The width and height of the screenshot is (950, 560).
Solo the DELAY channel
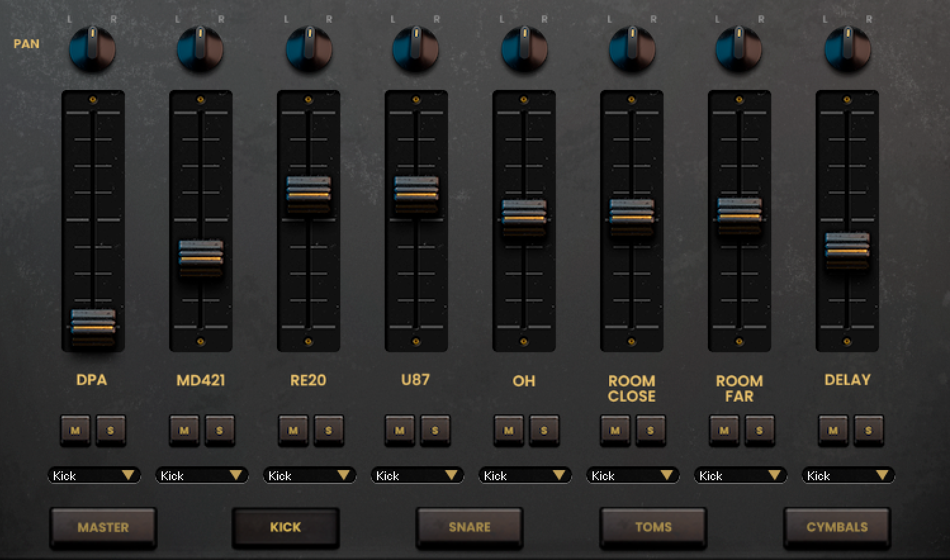869,430
